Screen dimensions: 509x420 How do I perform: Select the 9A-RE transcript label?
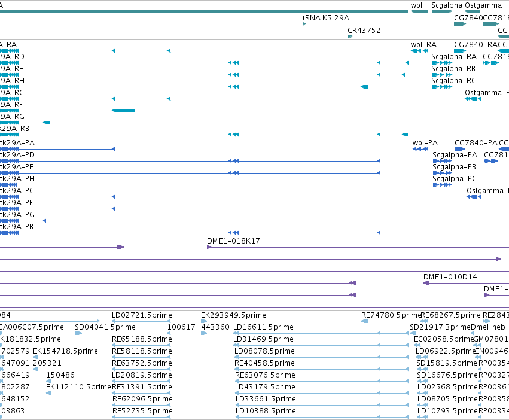[x=12, y=69]
